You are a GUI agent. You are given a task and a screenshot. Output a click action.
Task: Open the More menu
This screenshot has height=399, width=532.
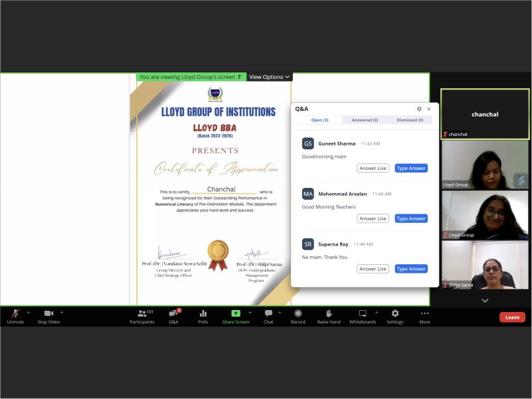click(x=424, y=317)
